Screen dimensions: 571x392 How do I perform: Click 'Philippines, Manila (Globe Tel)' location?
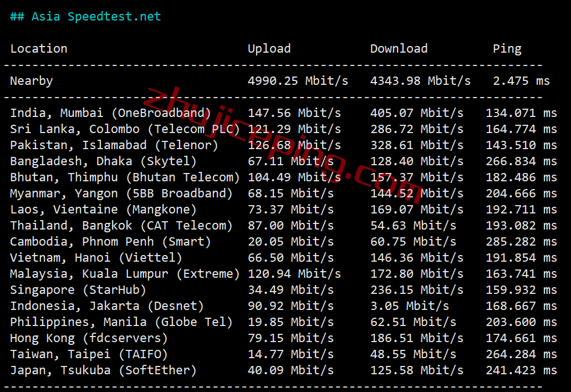click(121, 322)
